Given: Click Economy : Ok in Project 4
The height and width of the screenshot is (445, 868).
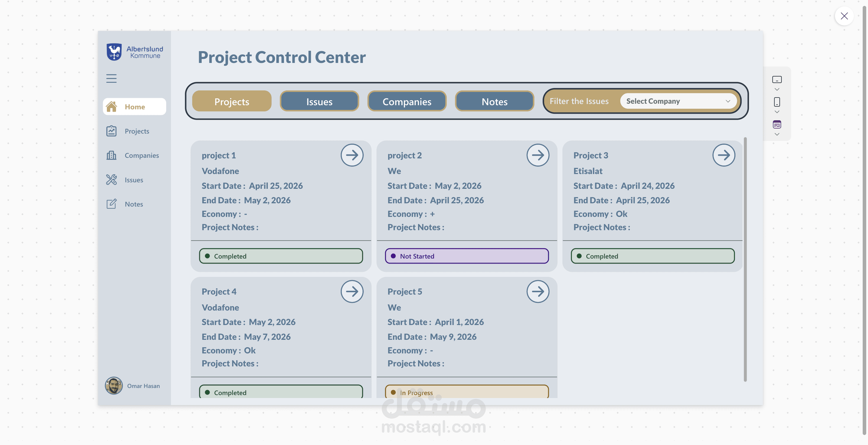Looking at the screenshot, I should pos(229,351).
